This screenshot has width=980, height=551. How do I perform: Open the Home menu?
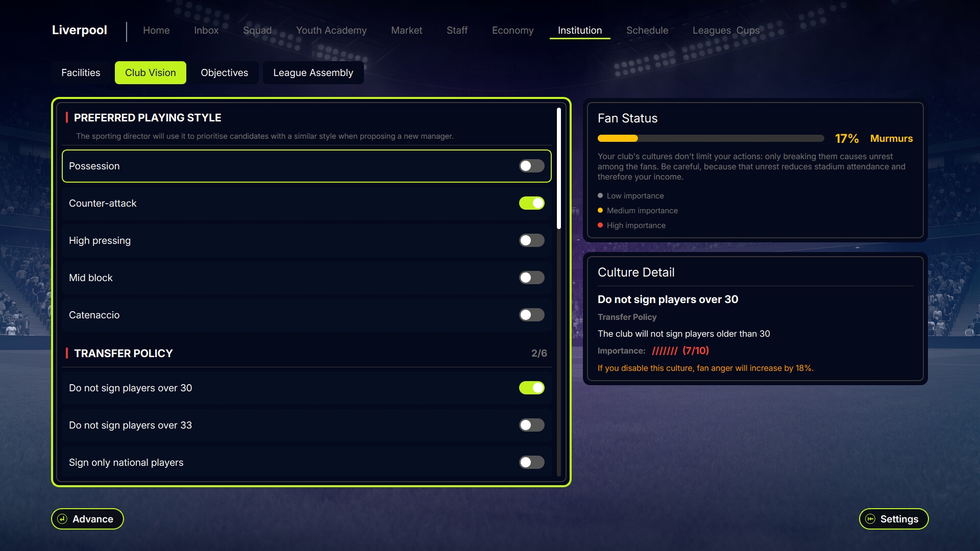[x=156, y=30]
